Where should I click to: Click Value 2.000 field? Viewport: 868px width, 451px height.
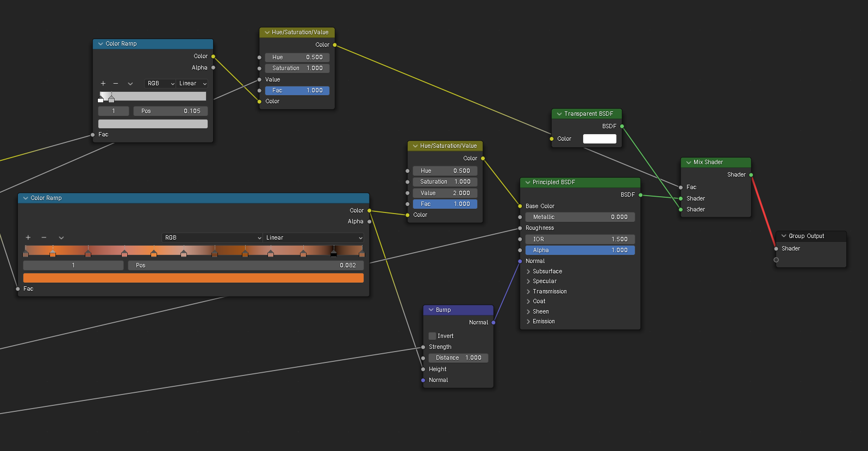pos(445,193)
